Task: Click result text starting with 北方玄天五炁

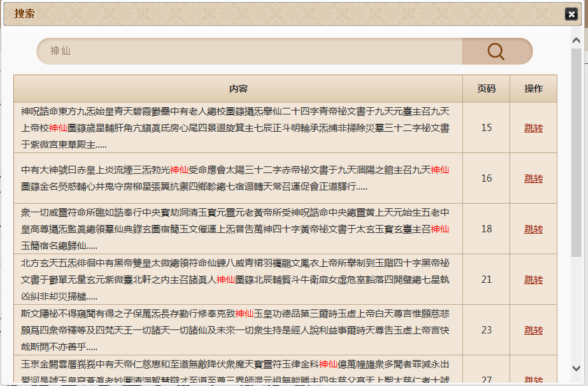Action: pos(235,280)
